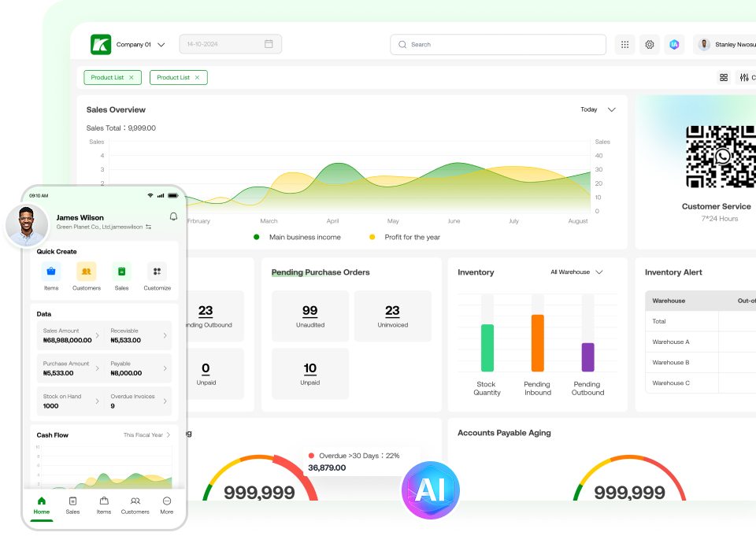Expand the Sales Amount data row

pos(71,335)
